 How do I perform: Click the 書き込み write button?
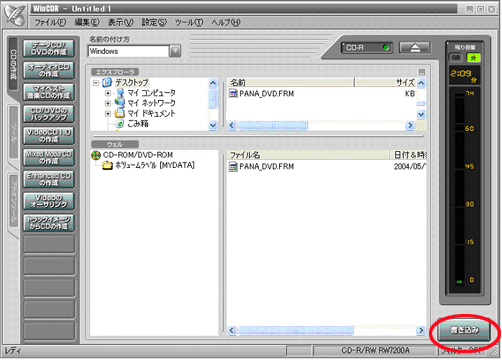(464, 331)
